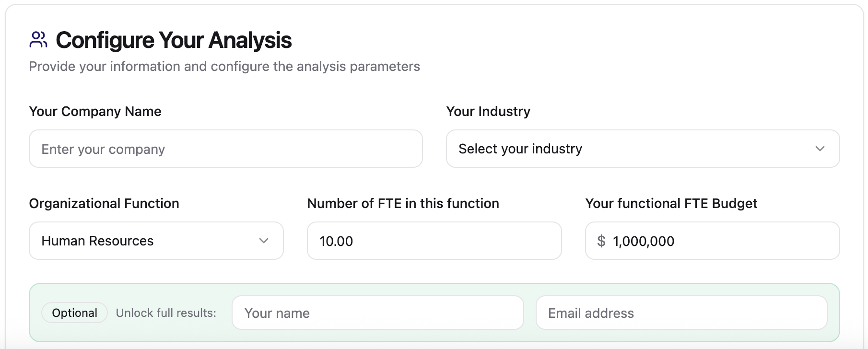Click the Organizational Function label
This screenshot has height=349, width=868.
click(104, 203)
